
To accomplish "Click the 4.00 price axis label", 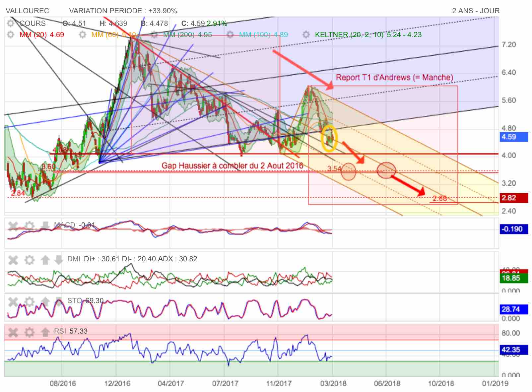I will click(509, 155).
